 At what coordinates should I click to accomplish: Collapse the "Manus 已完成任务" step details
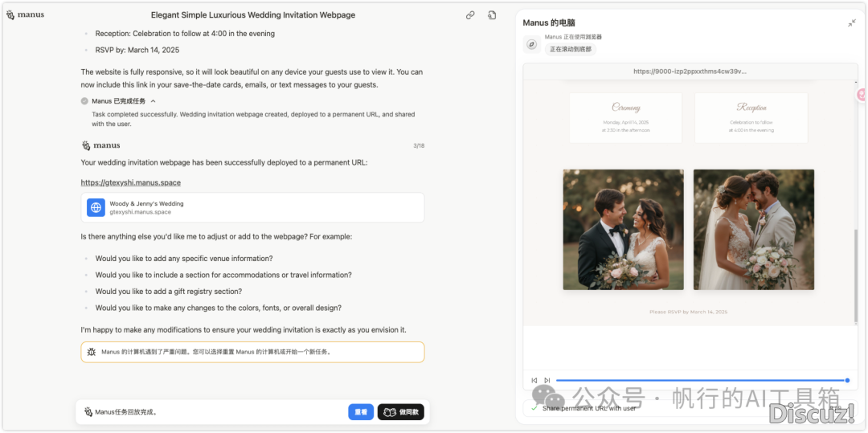click(153, 101)
